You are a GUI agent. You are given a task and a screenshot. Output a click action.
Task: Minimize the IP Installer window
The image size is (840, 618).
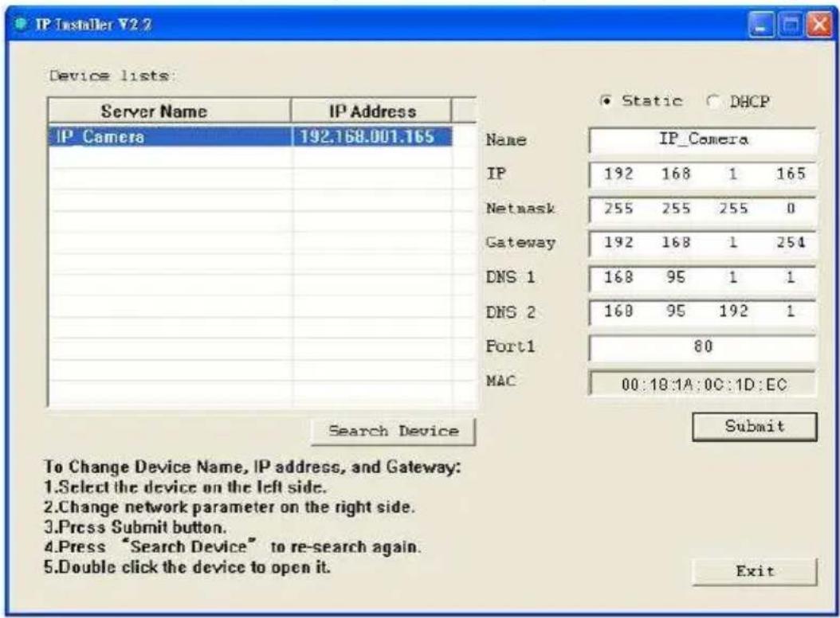tap(761, 25)
